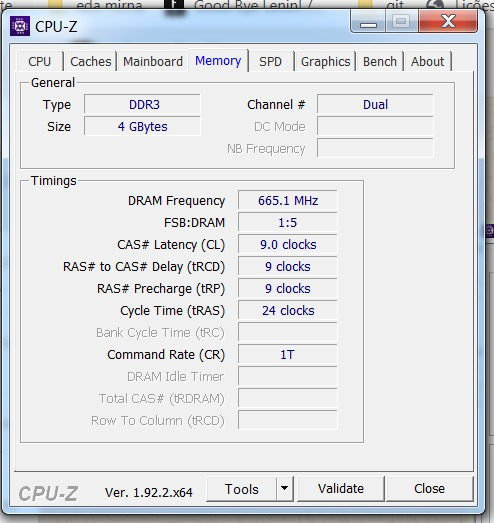The image size is (494, 523).
Task: Click the Close button at bottom
Action: tap(429, 489)
